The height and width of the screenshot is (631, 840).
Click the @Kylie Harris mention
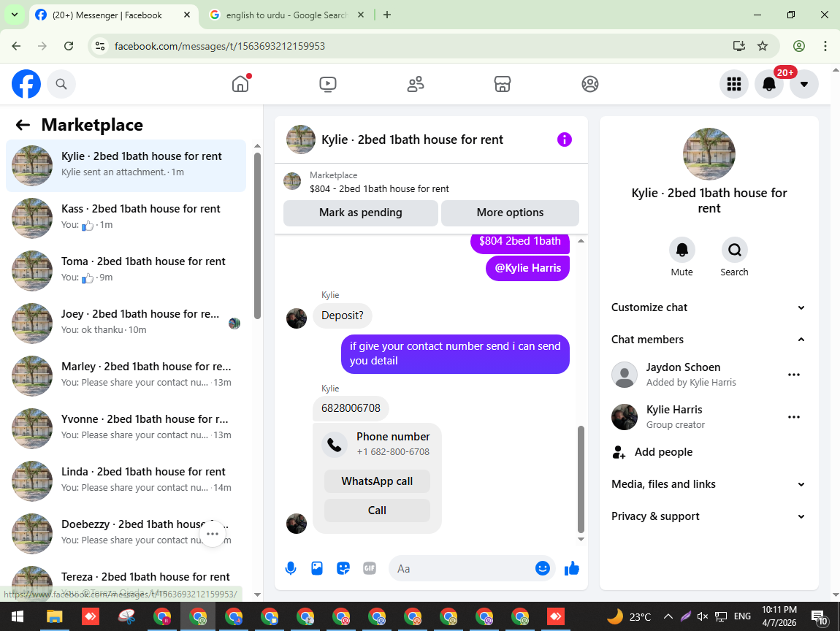click(x=527, y=268)
